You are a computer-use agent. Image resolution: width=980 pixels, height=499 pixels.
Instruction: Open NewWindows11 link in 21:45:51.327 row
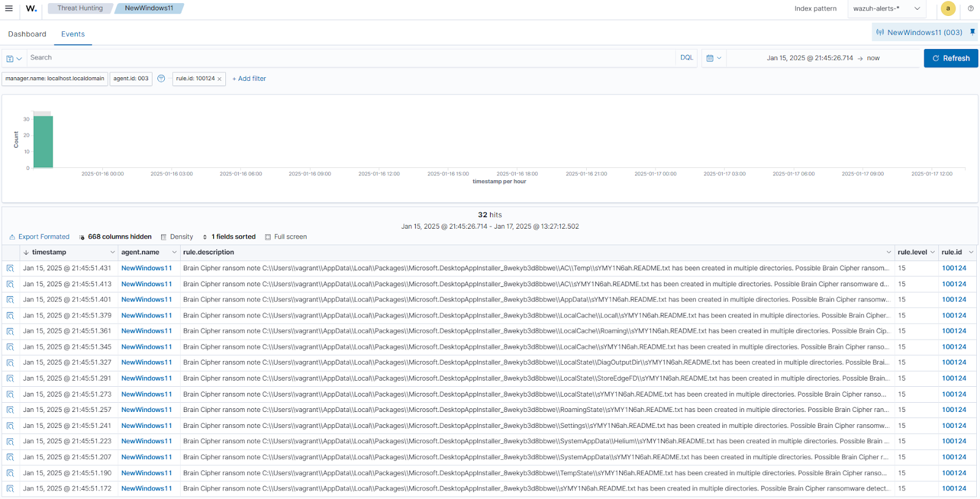[x=147, y=363]
